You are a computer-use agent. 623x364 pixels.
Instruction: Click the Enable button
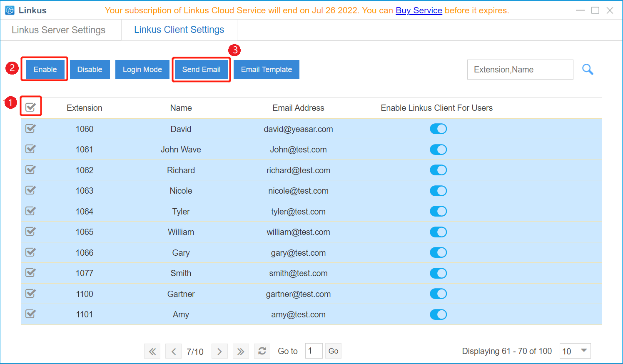coord(45,70)
